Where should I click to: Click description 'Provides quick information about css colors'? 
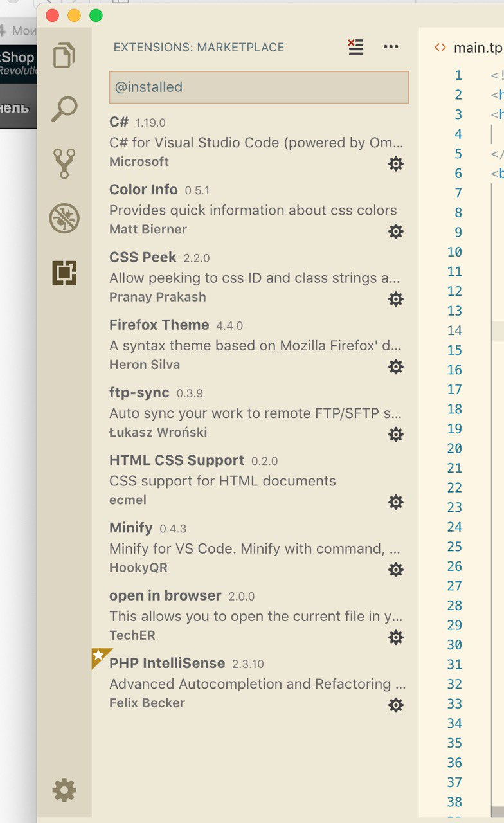pos(253,210)
